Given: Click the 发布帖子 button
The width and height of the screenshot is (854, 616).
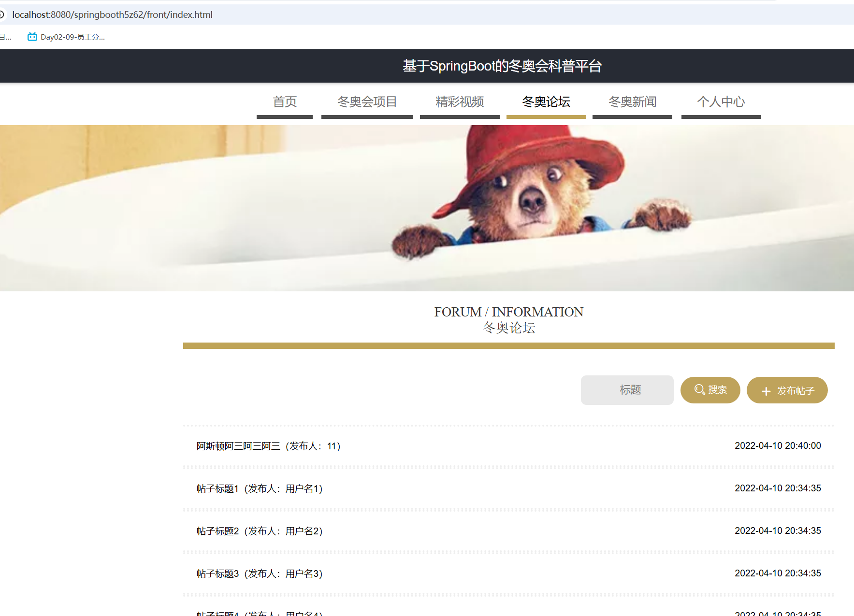Looking at the screenshot, I should (787, 390).
